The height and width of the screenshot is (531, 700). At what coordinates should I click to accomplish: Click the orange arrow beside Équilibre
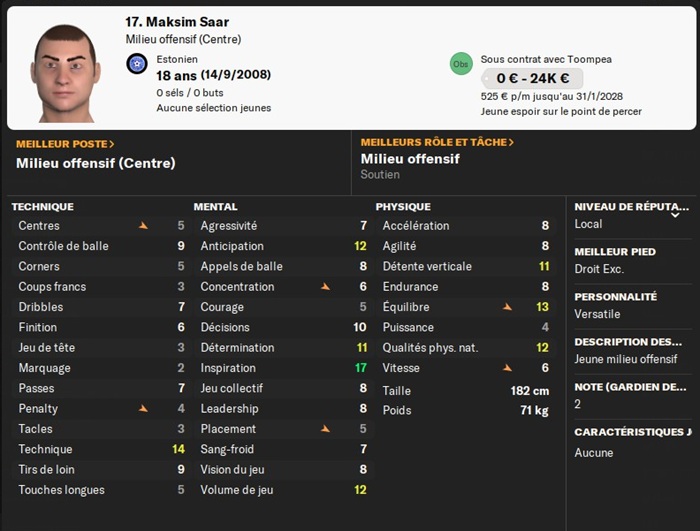[x=507, y=307]
